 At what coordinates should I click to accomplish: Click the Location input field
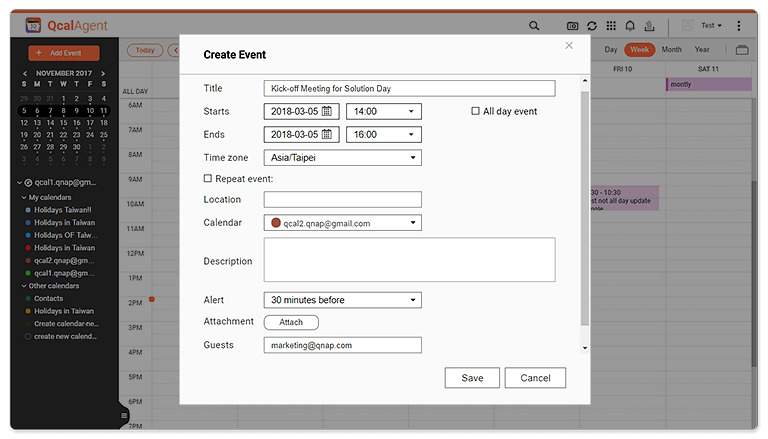pyautogui.click(x=342, y=199)
